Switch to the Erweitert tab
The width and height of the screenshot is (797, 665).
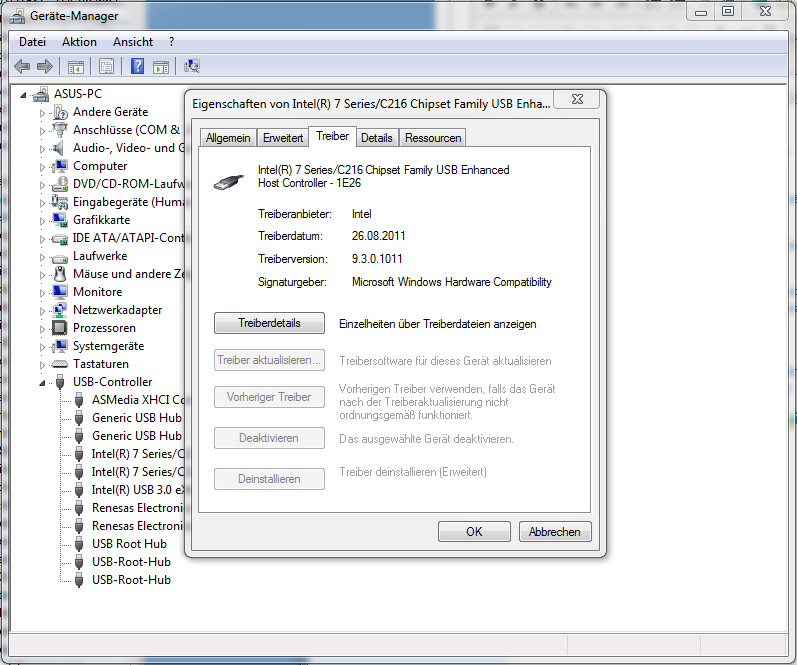point(283,138)
